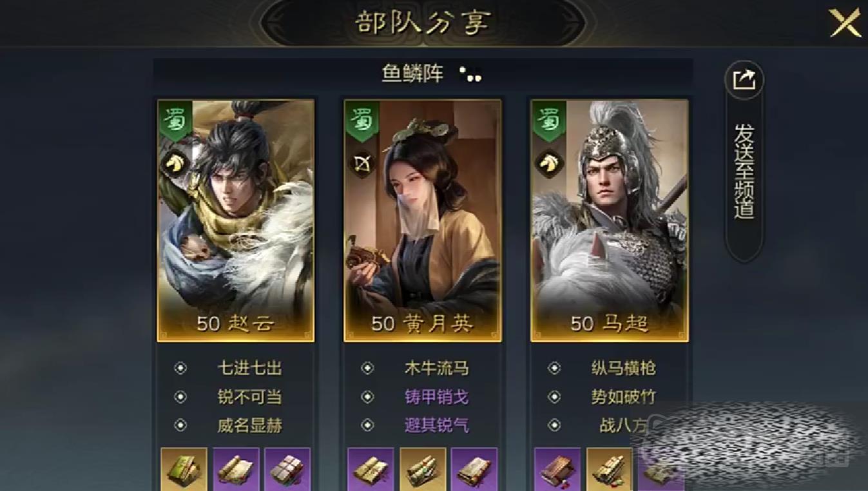Open the 马超 general portrait card

point(610,220)
